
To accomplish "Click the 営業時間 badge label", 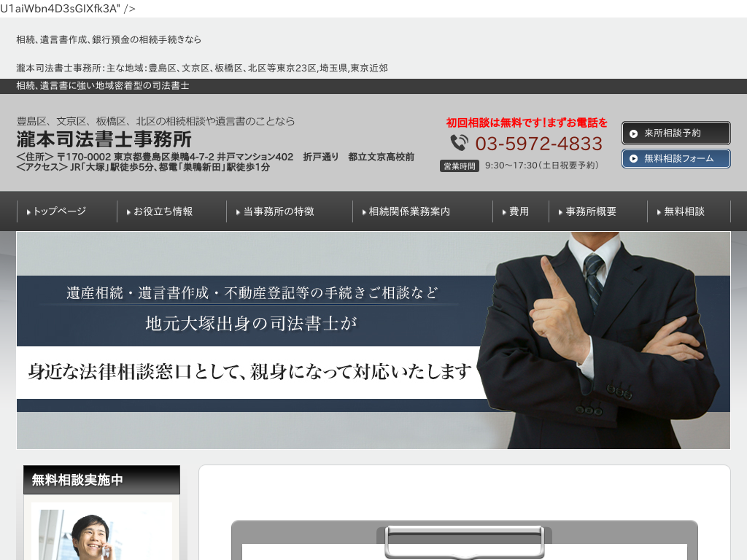I will tap(460, 166).
